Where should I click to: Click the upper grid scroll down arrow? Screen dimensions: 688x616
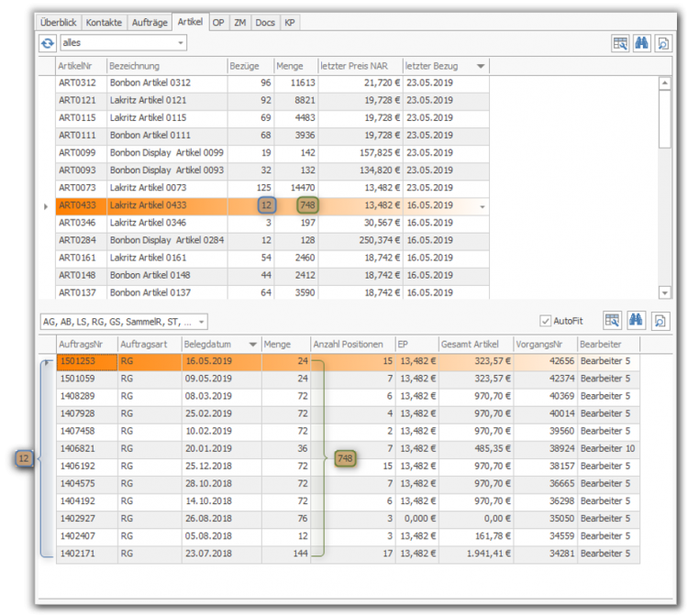pyautogui.click(x=665, y=292)
